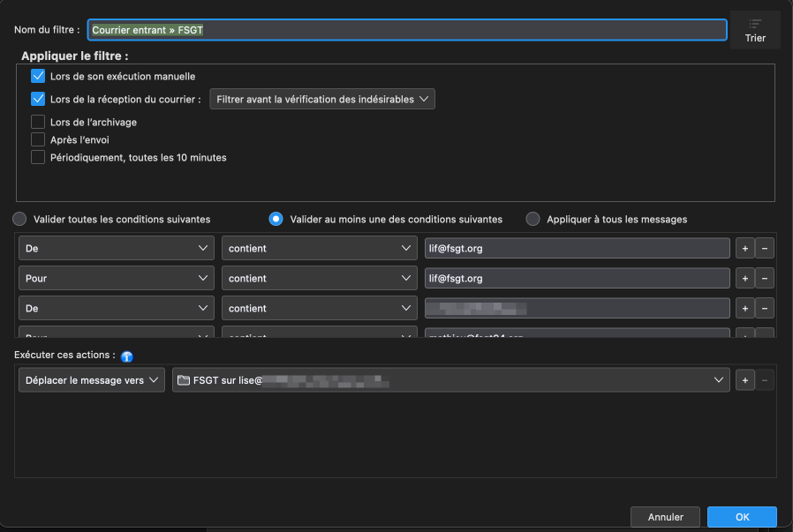Select 'Appliquer à tous les messages' radio

tap(532, 219)
